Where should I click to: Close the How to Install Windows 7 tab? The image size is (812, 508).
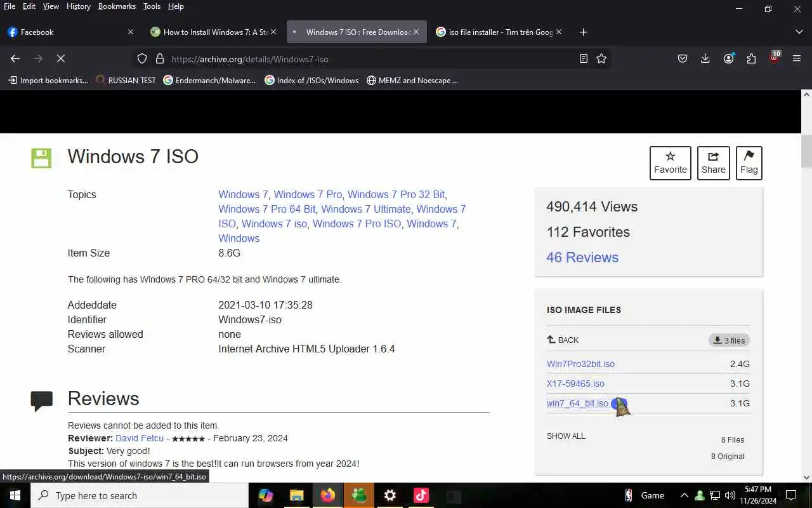coord(273,32)
